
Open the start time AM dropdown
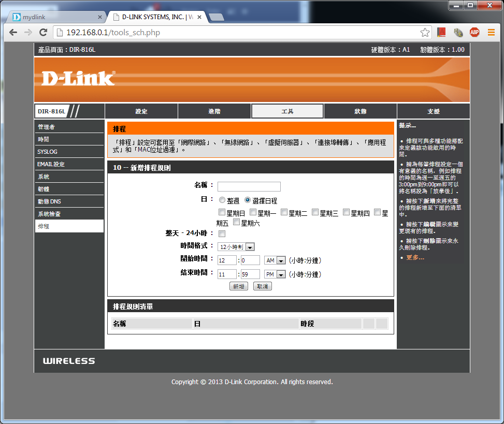tap(275, 260)
